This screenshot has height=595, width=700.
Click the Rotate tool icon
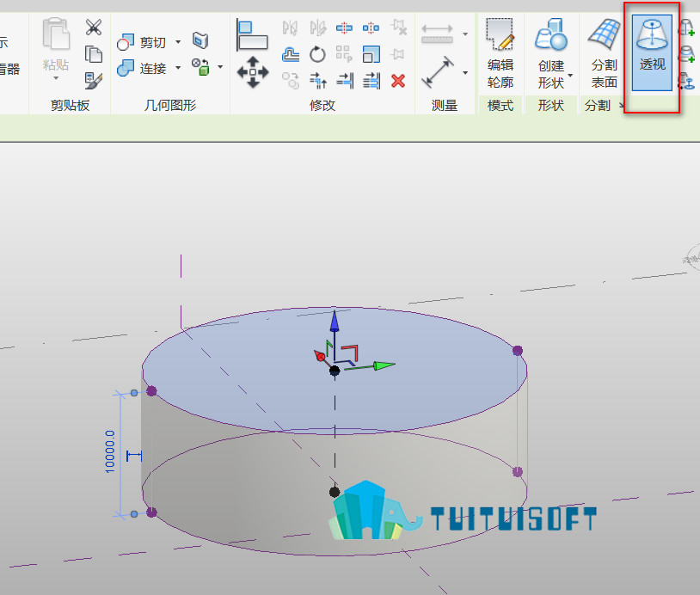point(317,55)
